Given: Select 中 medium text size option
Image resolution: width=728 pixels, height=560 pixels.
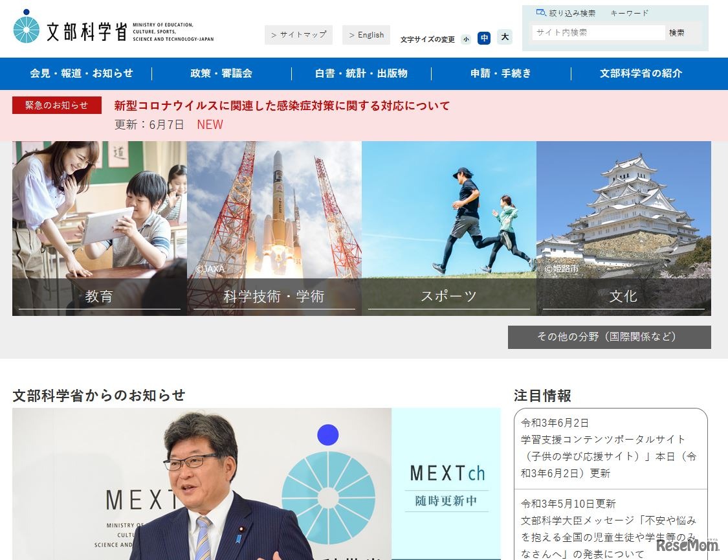Looking at the screenshot, I should tap(484, 38).
